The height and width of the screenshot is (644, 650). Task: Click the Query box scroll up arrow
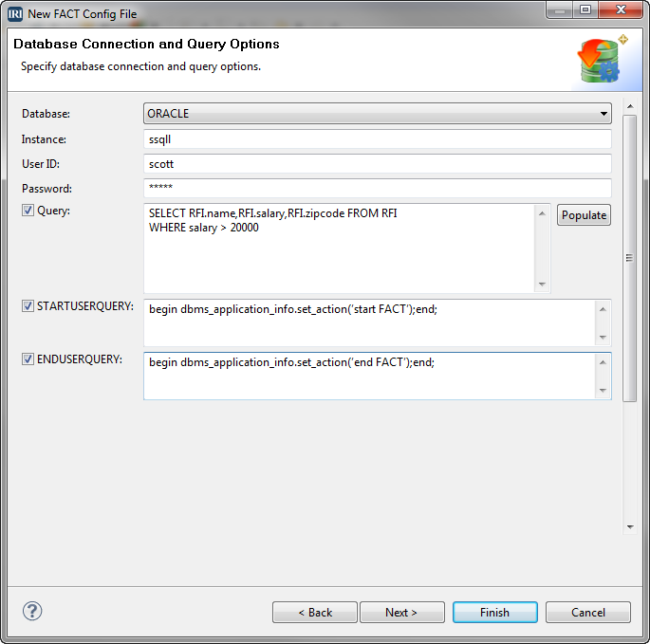pos(542,213)
